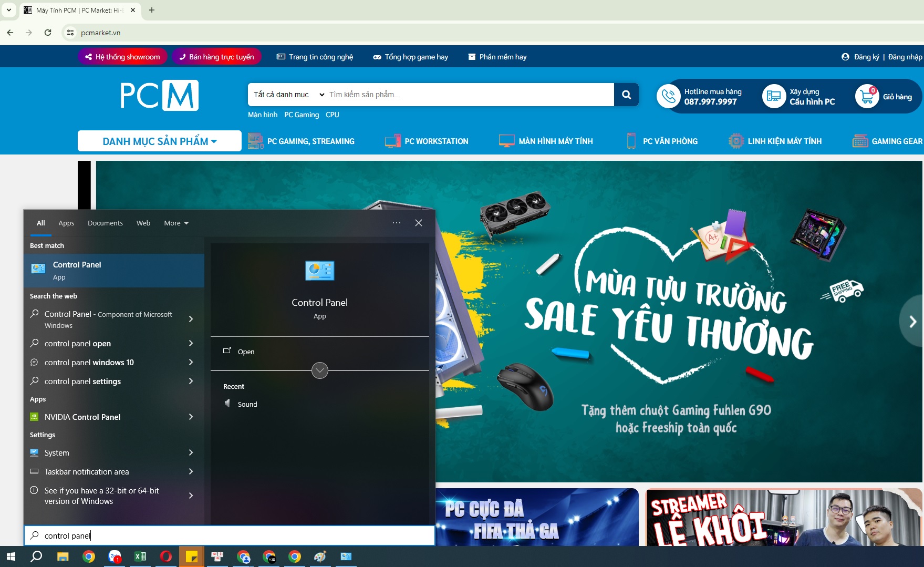
Task: Click the product search magnifier button
Action: [626, 95]
